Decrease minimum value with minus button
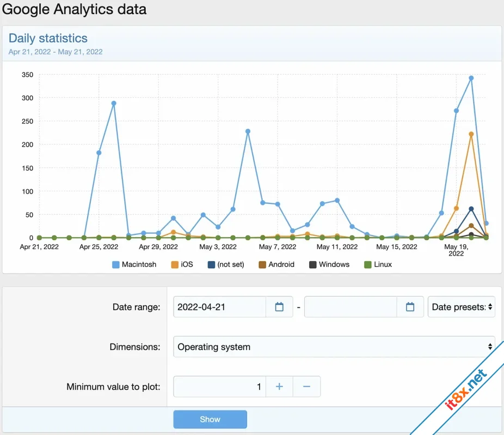The height and width of the screenshot is (435, 504). (306, 387)
